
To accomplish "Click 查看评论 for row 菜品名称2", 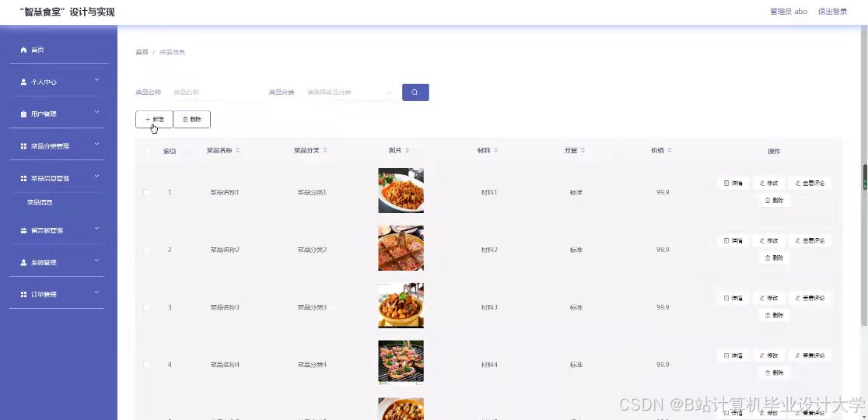I will [x=810, y=240].
